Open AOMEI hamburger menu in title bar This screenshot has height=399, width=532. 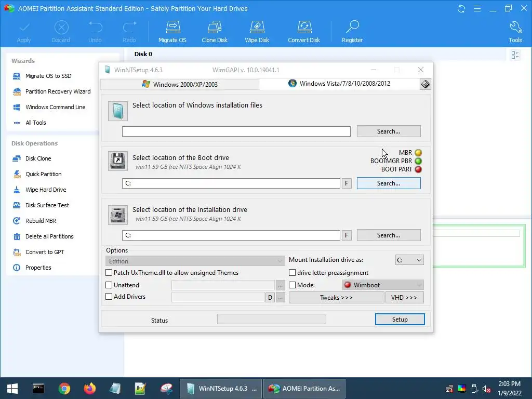click(477, 8)
